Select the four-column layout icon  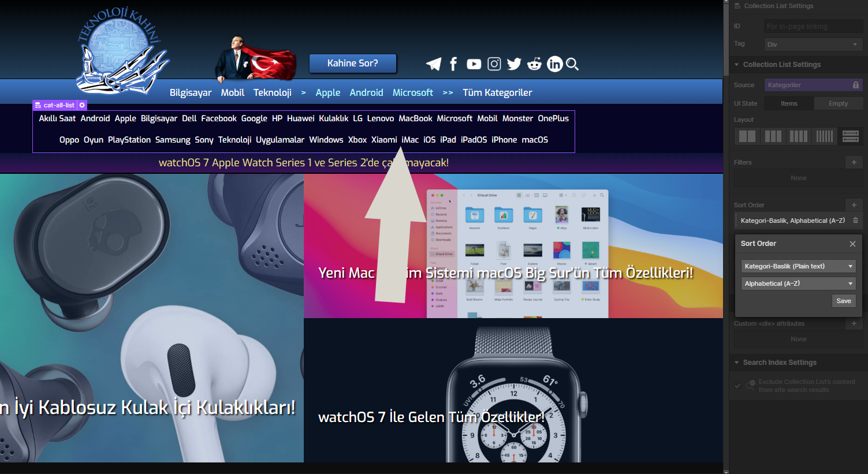pos(799,136)
